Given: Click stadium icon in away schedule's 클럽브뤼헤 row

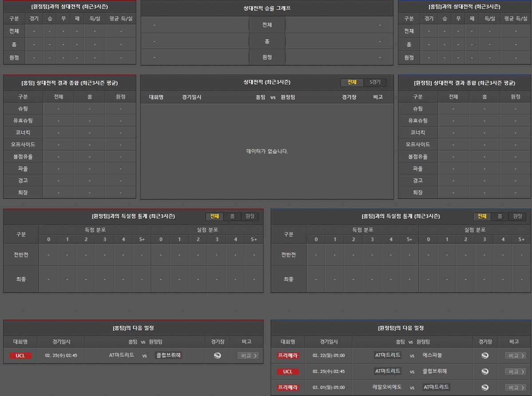Looking at the screenshot, I should [485, 371].
